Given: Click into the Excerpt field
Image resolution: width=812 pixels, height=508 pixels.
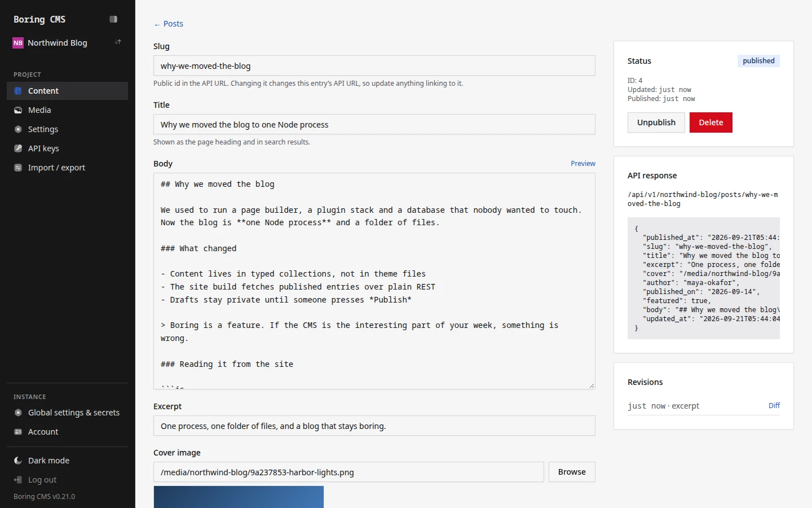Looking at the screenshot, I should pyautogui.click(x=374, y=426).
